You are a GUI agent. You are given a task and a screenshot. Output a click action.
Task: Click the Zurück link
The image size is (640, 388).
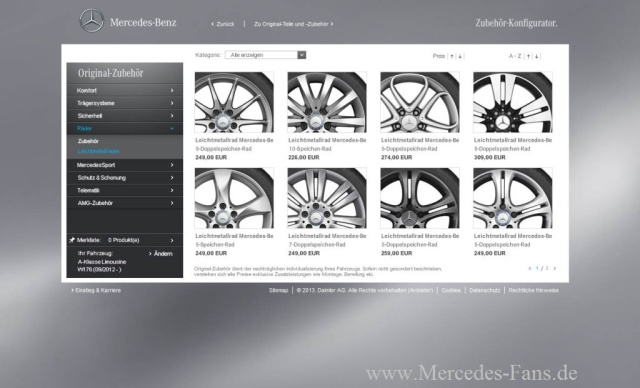223,24
